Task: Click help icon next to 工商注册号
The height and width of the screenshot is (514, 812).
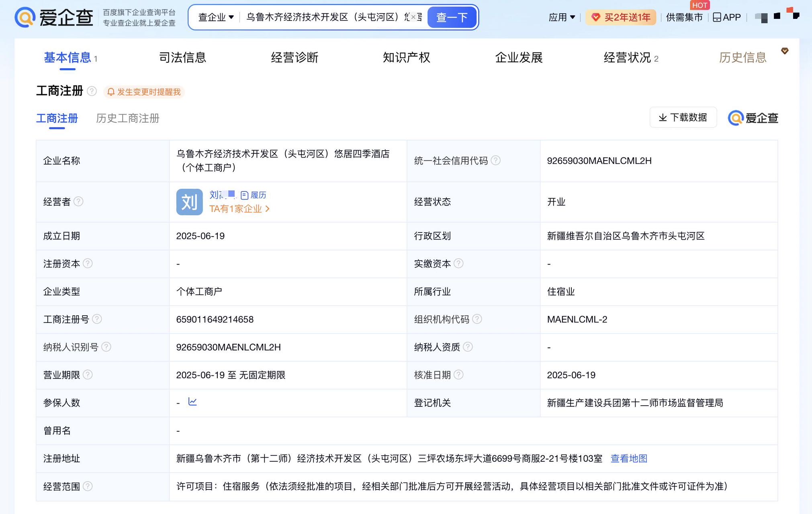Action: pyautogui.click(x=97, y=319)
